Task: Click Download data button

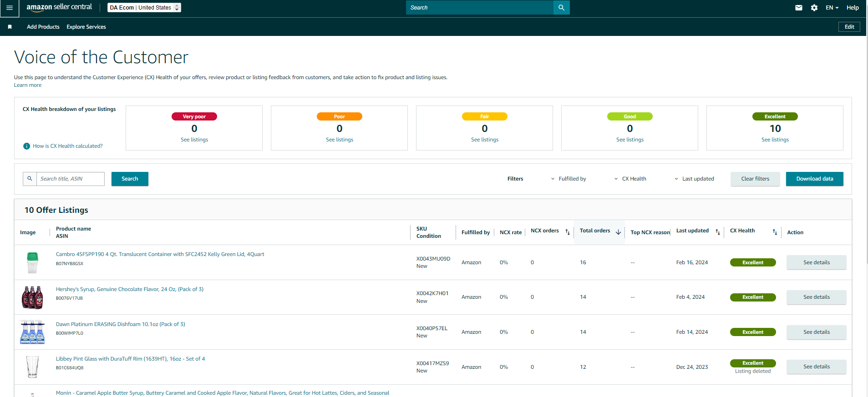Action: pos(815,179)
